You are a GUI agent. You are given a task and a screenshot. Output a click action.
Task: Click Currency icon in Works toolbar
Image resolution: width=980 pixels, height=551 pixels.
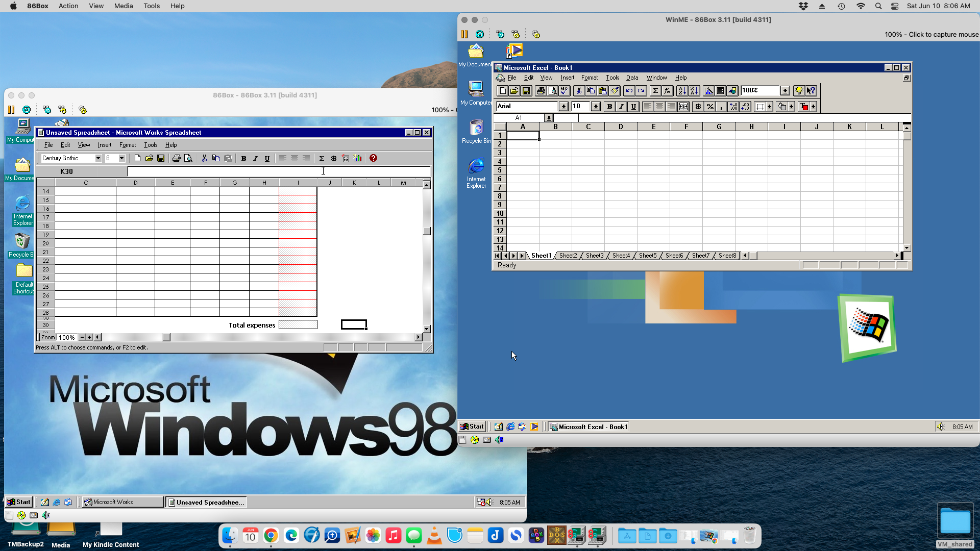(x=333, y=159)
